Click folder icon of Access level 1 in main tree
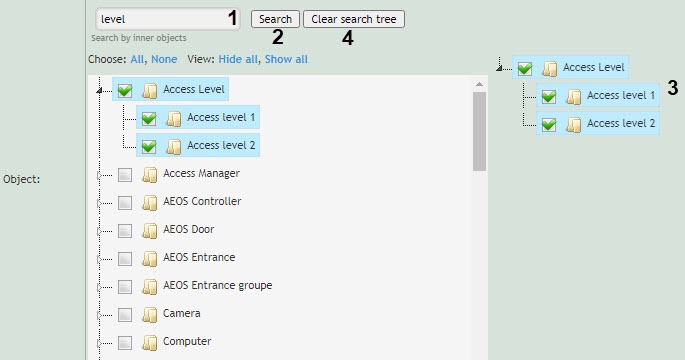The width and height of the screenshot is (685, 360). pyautogui.click(x=174, y=118)
